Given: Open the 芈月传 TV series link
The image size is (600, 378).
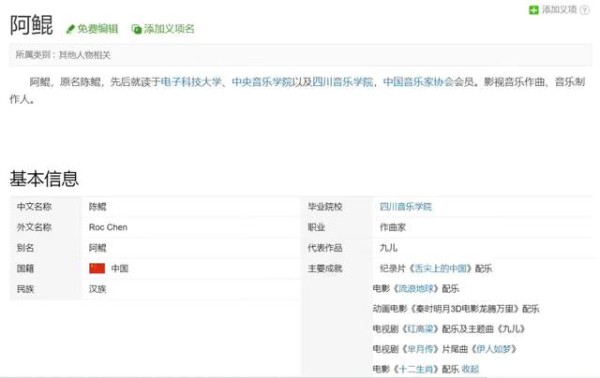Looking at the screenshot, I should pyautogui.click(x=421, y=349).
